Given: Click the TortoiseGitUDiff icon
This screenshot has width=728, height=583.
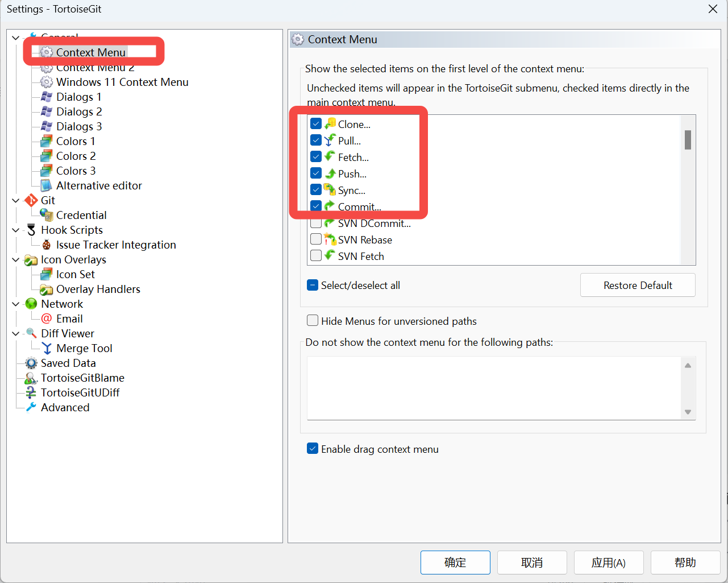Looking at the screenshot, I should coord(31,393).
